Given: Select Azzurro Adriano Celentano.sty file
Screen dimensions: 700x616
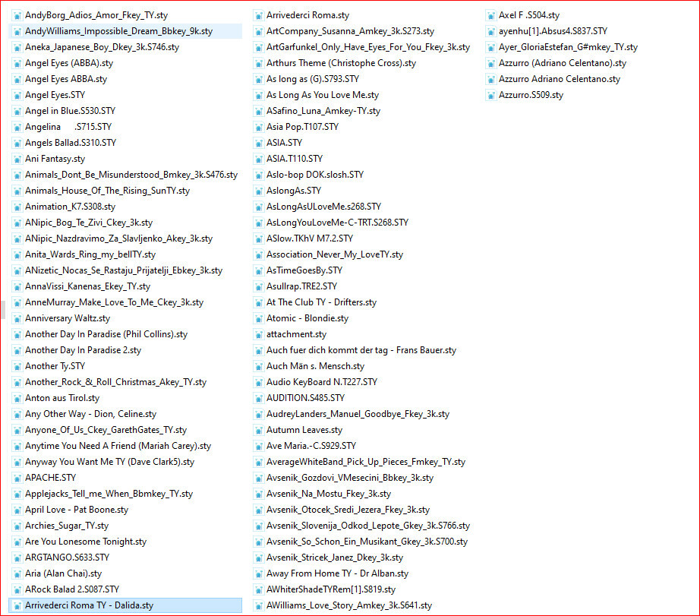Looking at the screenshot, I should 560,79.
